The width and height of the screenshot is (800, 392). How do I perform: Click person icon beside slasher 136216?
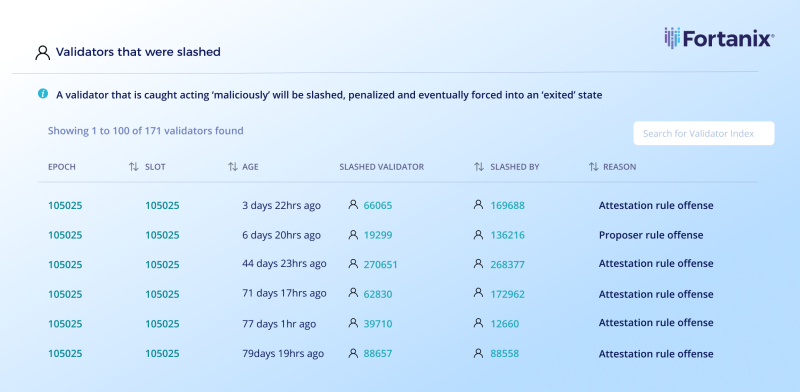478,234
